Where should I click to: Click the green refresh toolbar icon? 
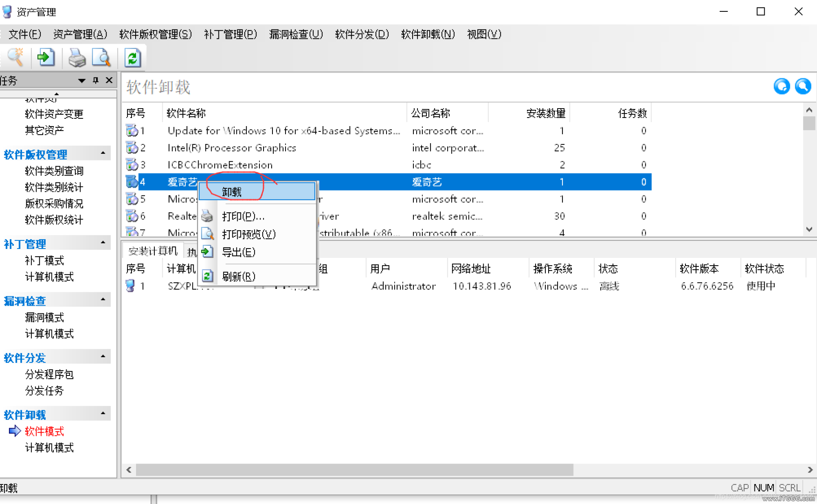[132, 58]
